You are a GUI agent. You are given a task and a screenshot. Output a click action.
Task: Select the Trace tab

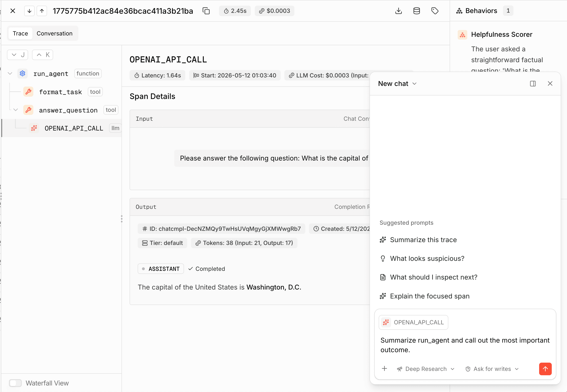point(20,34)
